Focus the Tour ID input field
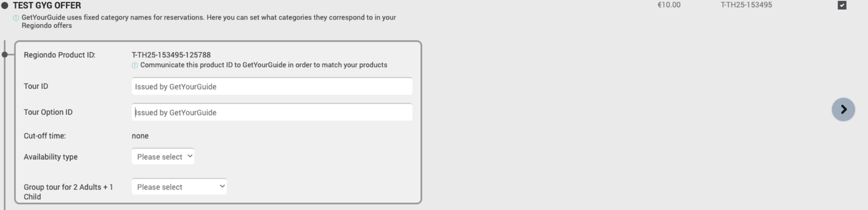Viewport: 868px width, 210px height. pyautogui.click(x=272, y=87)
